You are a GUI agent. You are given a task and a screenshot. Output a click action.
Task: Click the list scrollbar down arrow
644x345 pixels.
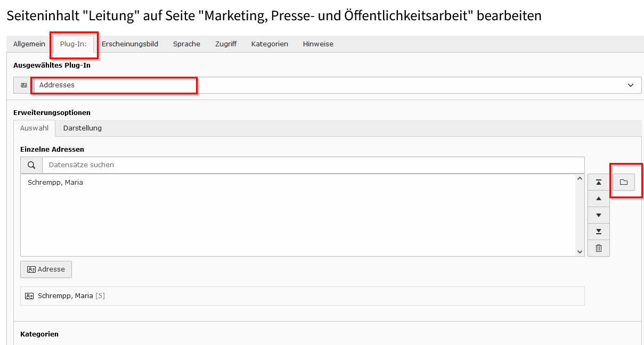580,251
